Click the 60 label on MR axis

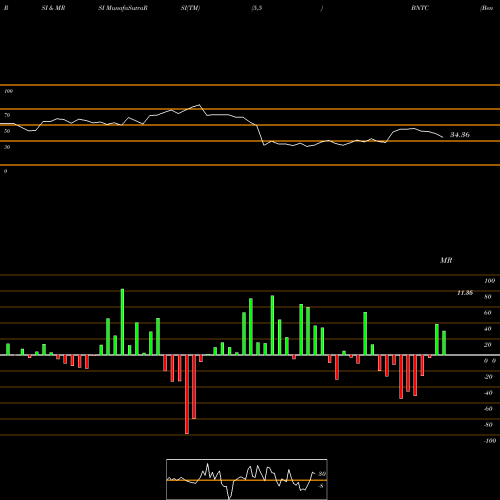(x=488, y=313)
